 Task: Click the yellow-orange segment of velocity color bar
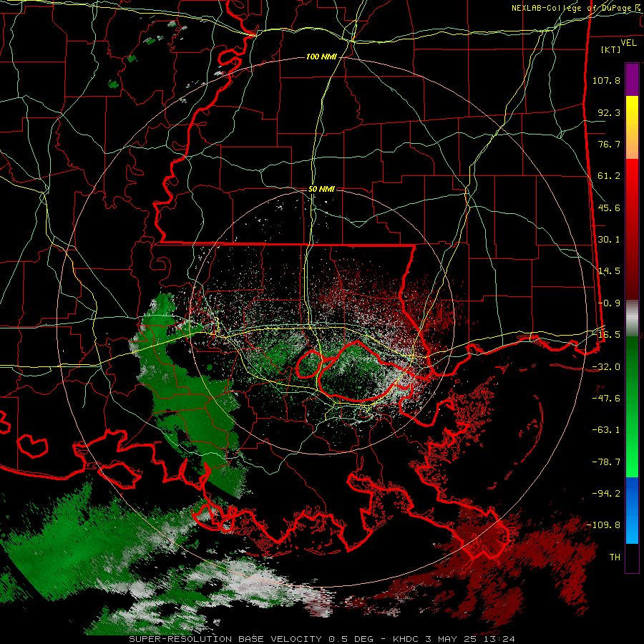click(x=632, y=127)
